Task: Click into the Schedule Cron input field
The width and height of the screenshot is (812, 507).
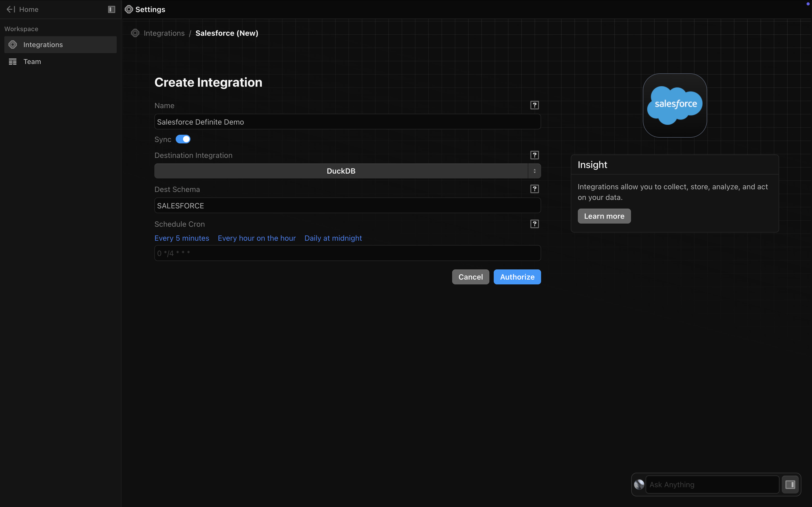Action: tap(347, 253)
